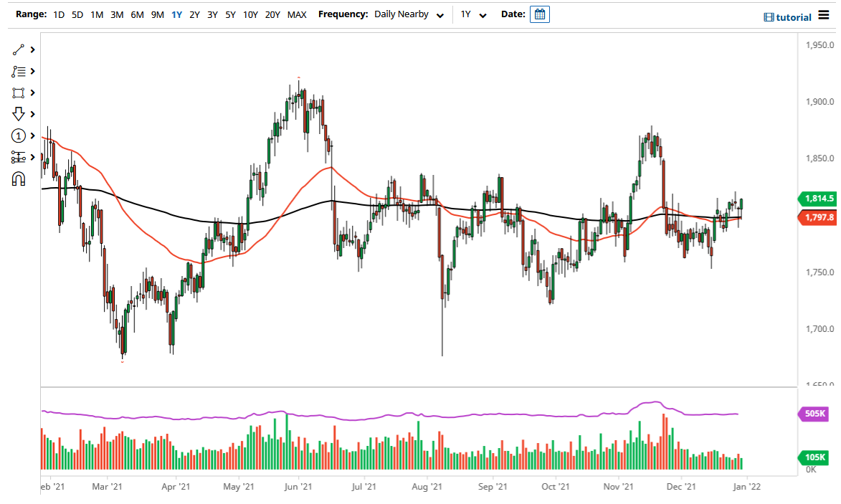Click the Sep '21 date axis label
The width and height of the screenshot is (841, 504).
[x=493, y=487]
